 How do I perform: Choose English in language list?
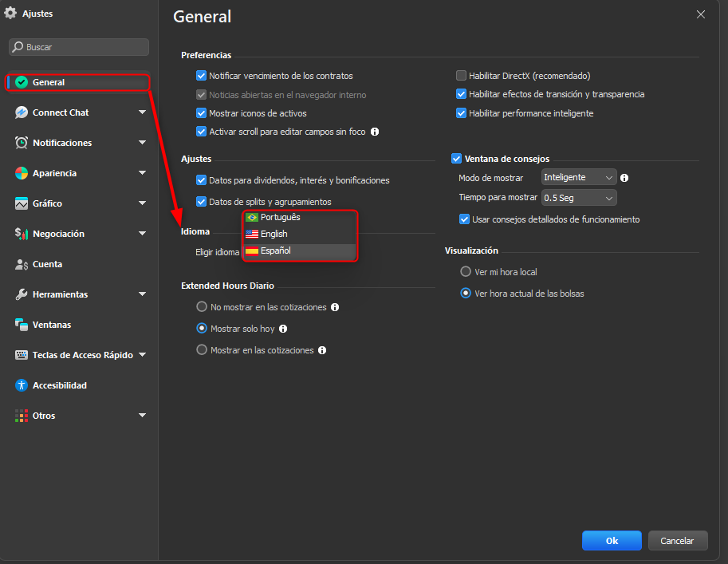(300, 235)
